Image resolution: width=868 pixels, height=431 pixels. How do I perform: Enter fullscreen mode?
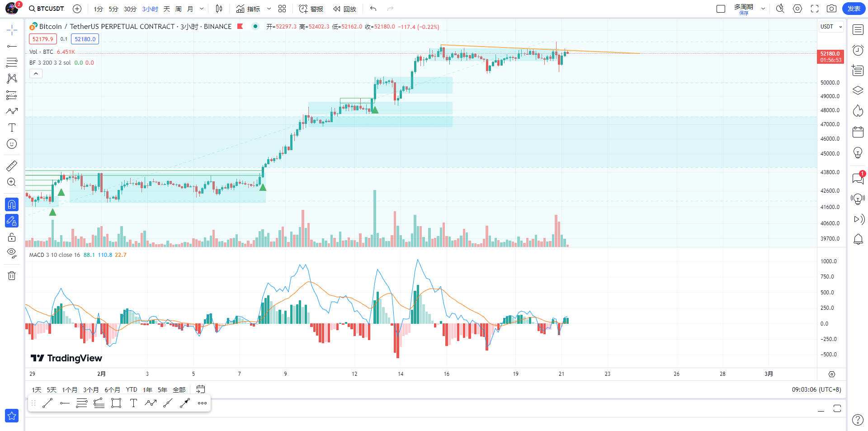(x=815, y=9)
